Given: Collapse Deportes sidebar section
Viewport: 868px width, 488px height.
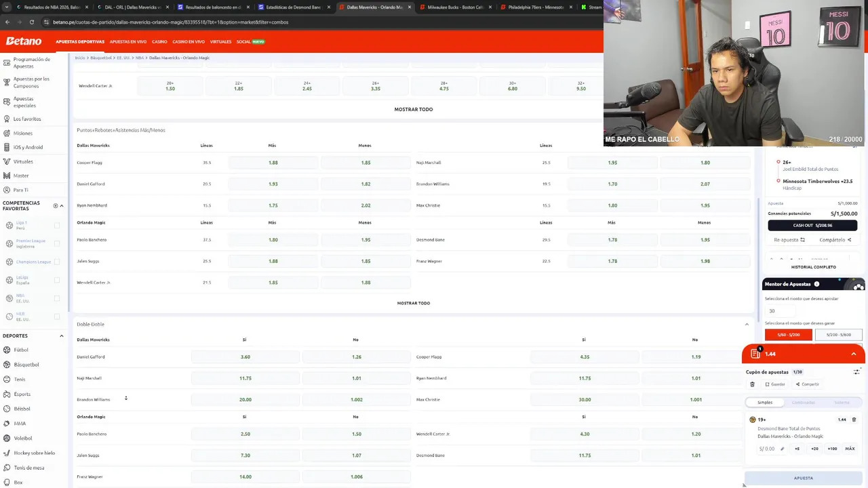Looking at the screenshot, I should point(62,335).
